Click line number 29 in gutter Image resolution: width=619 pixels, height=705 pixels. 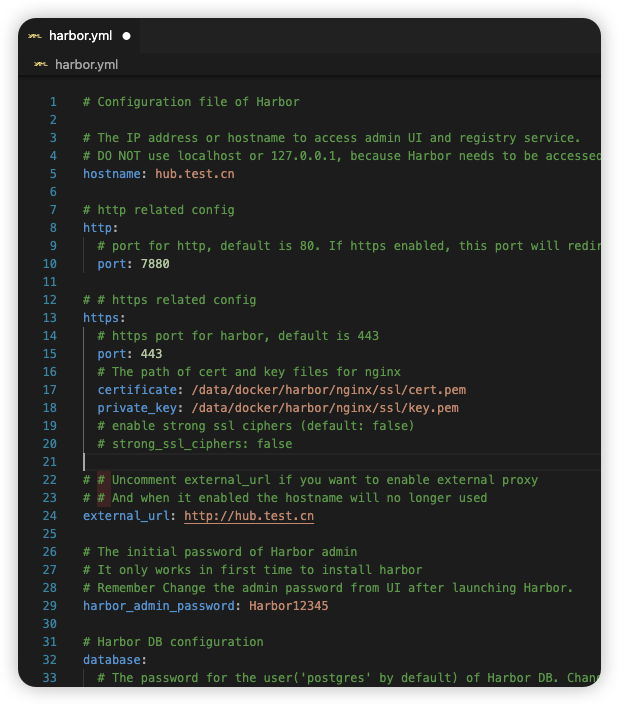pos(51,606)
